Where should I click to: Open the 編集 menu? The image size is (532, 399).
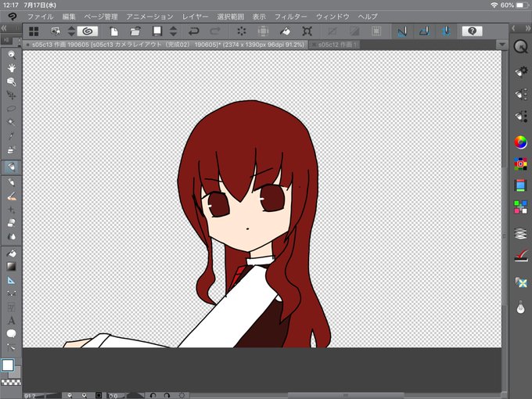click(x=69, y=16)
